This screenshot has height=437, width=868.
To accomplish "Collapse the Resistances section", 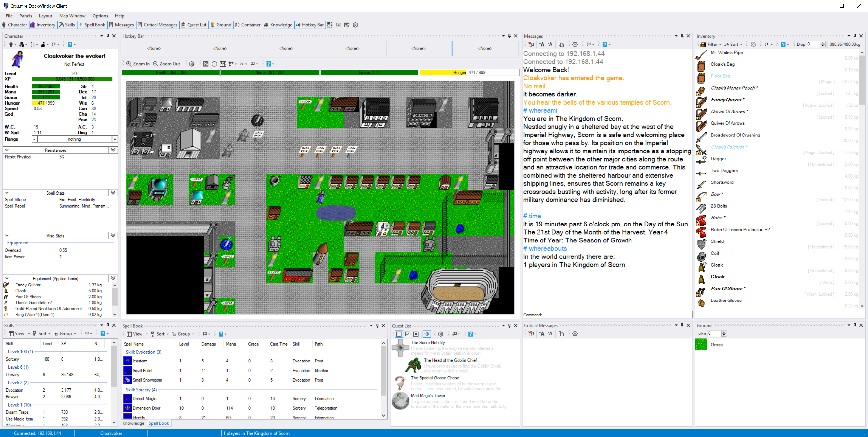I will (x=7, y=150).
